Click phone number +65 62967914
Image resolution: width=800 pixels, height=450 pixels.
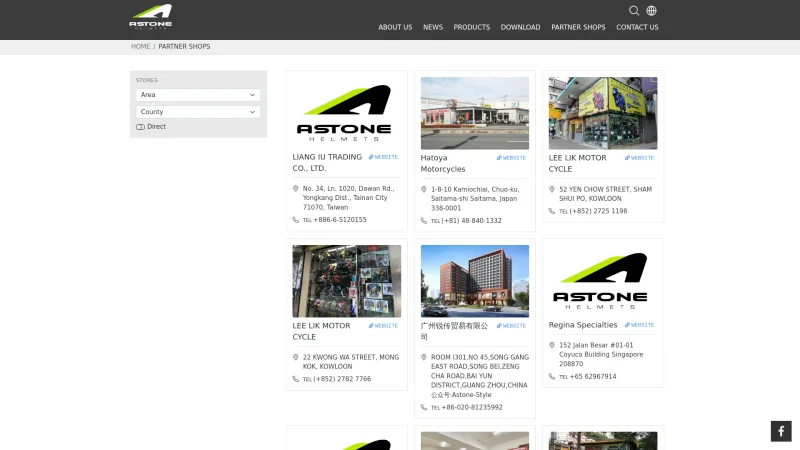[593, 377]
